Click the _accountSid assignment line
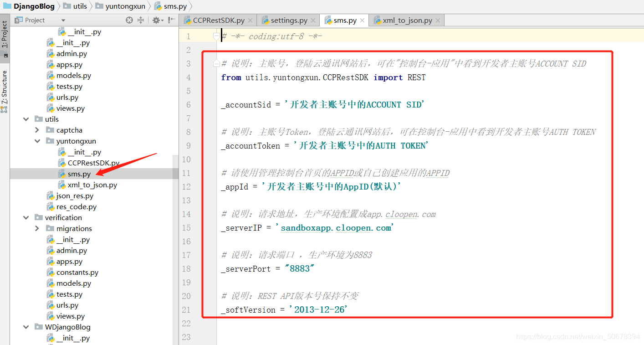The width and height of the screenshot is (644, 345). 323,105
